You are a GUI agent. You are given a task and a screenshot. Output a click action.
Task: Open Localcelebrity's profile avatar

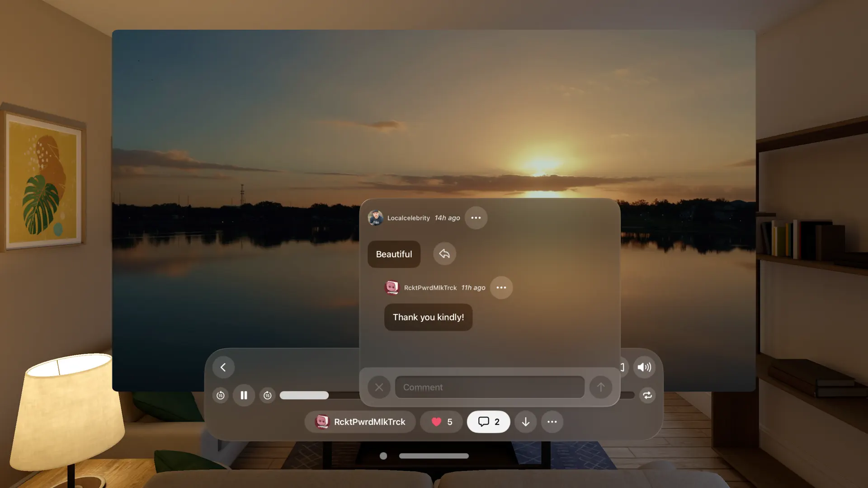pyautogui.click(x=375, y=218)
